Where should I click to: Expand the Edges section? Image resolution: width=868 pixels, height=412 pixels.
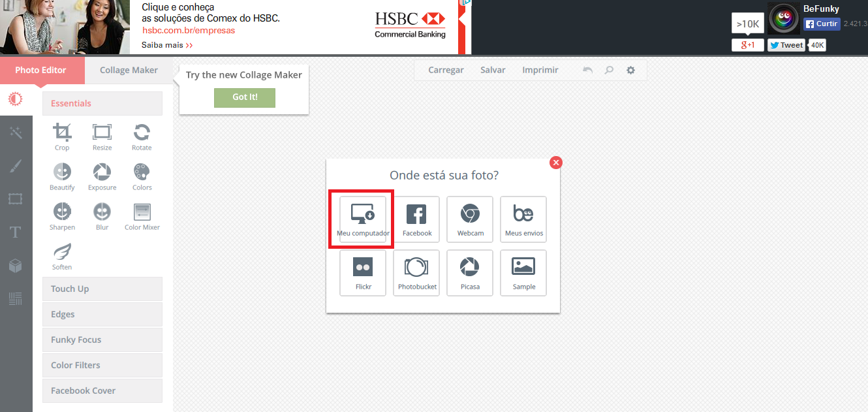102,314
